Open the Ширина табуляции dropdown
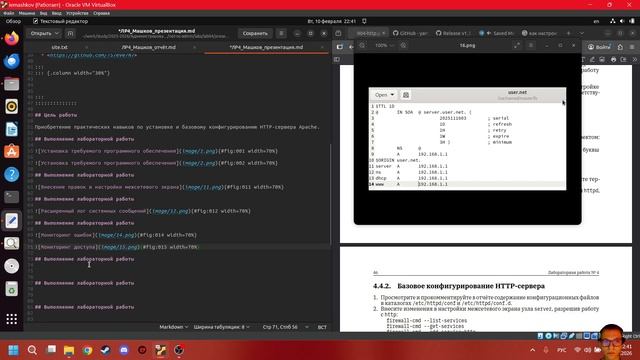The image size is (640, 360). [222, 327]
